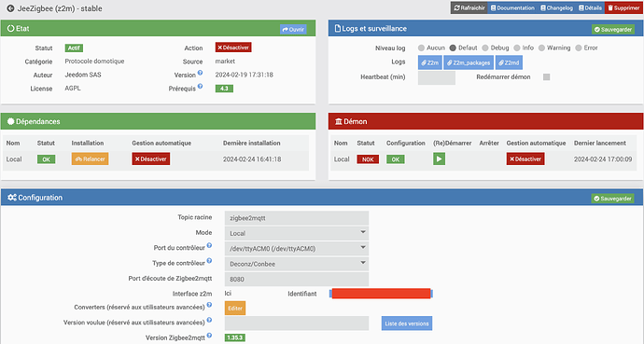
Task: Click the Protocole domotique category value
Action: pyautogui.click(x=94, y=62)
